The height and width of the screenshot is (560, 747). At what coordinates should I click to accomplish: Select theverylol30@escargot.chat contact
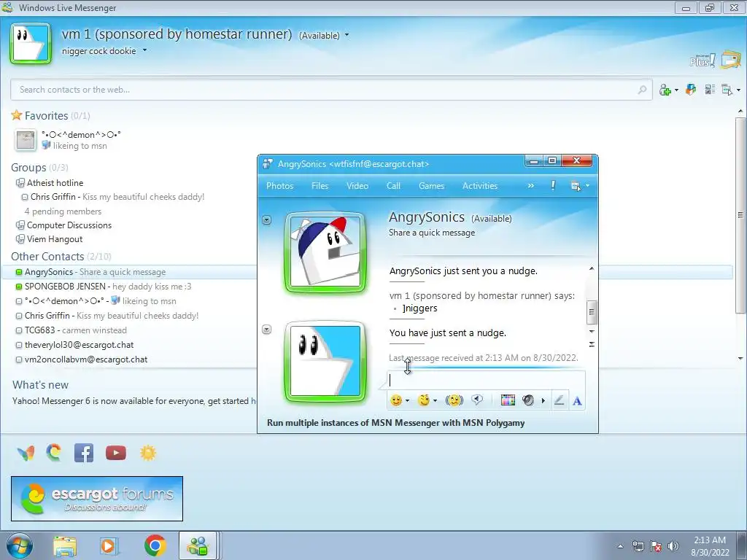click(x=79, y=345)
